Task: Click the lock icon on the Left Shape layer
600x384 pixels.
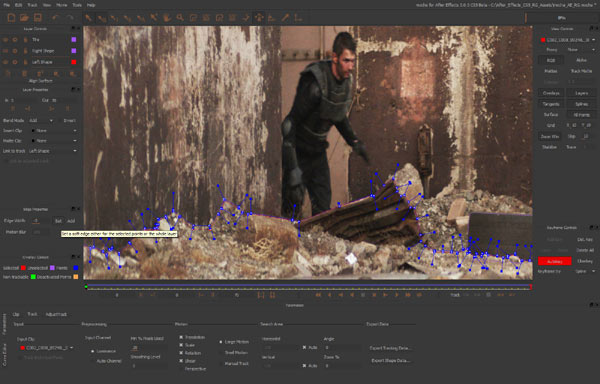Action: pyautogui.click(x=26, y=62)
